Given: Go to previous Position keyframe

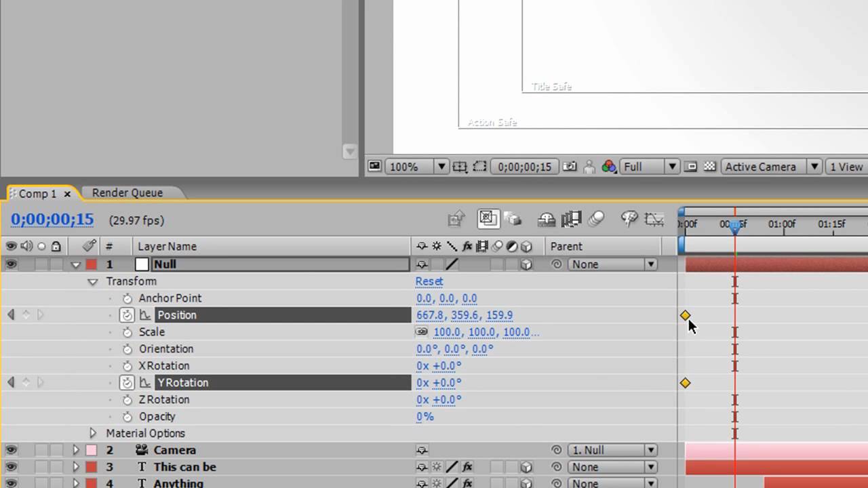Looking at the screenshot, I should (11, 315).
